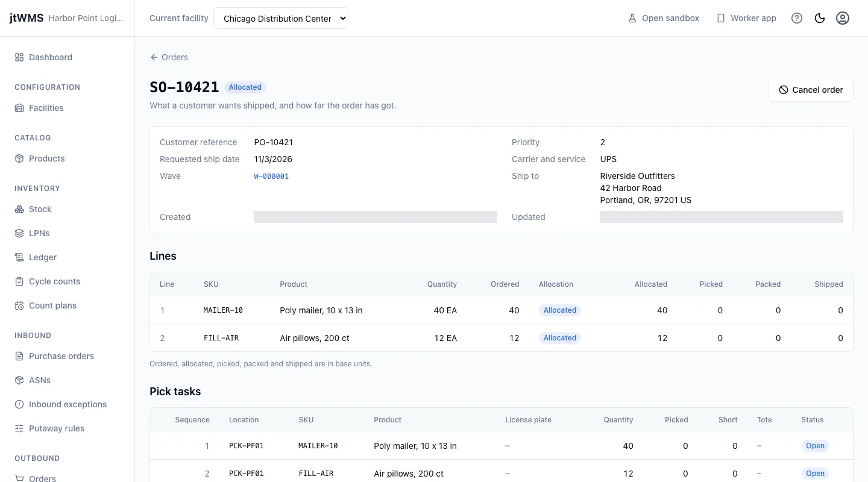Image resolution: width=868 pixels, height=482 pixels.
Task: Open the user account avatar icon
Action: [x=843, y=18]
